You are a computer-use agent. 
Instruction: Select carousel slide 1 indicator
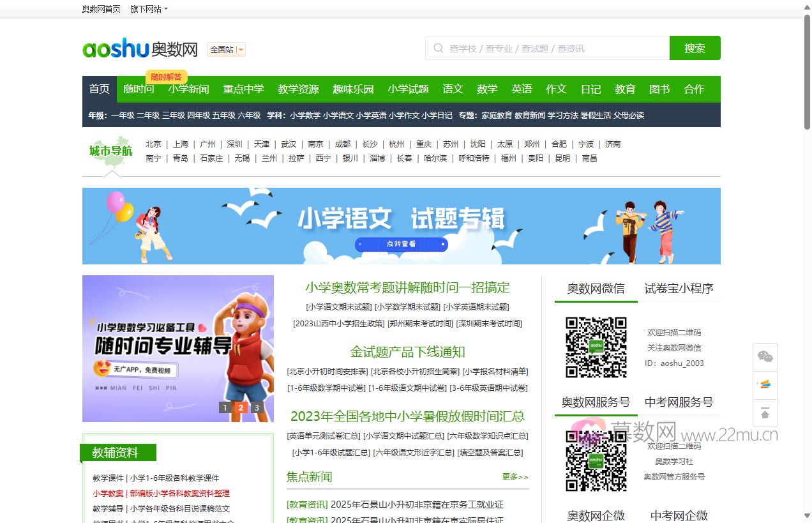pos(225,407)
